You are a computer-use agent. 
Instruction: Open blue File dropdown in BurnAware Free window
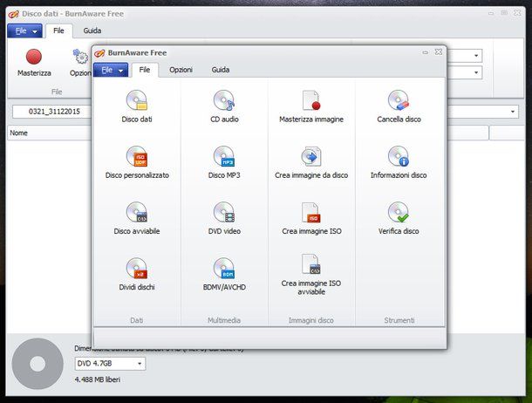pos(111,70)
